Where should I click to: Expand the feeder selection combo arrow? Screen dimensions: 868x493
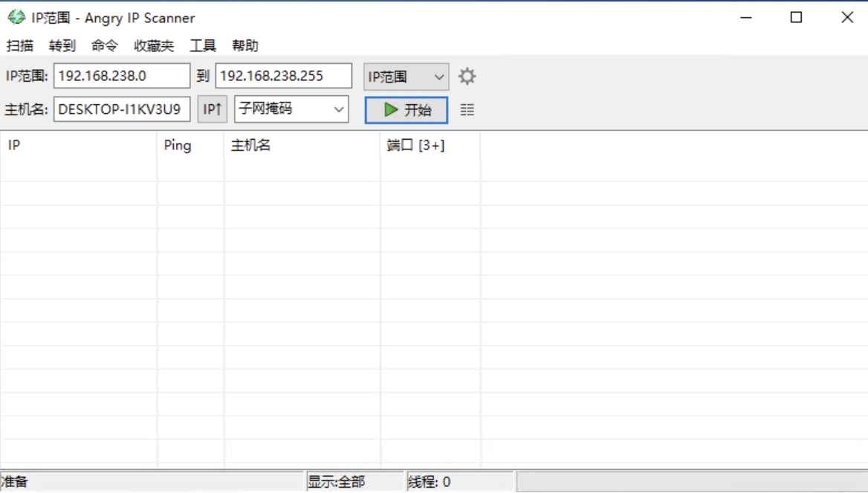click(x=438, y=75)
